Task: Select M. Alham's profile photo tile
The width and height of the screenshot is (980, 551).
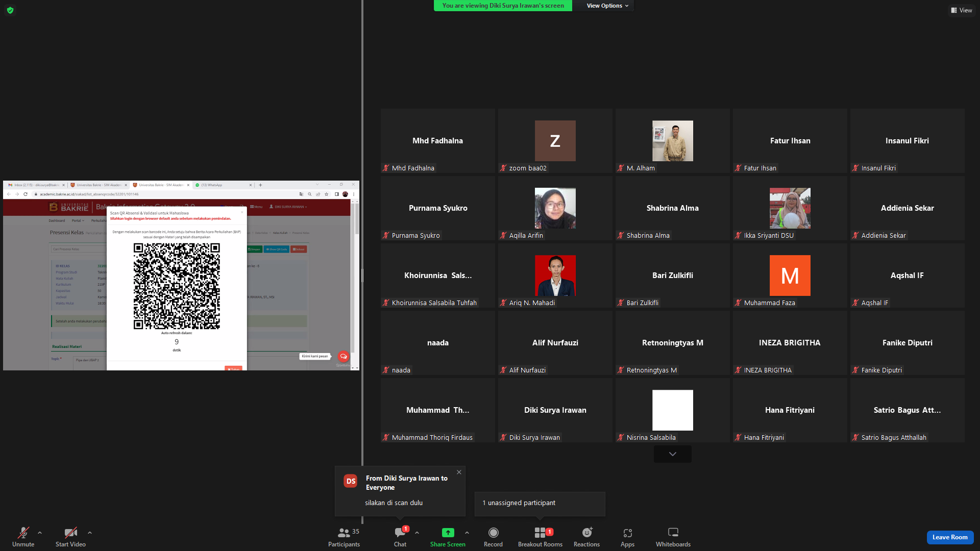Action: point(673,141)
